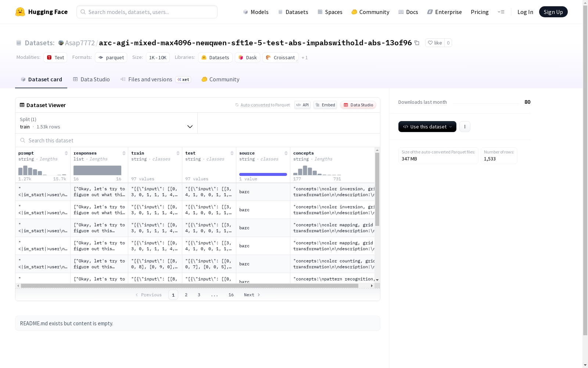Sort the test column

point(232,153)
